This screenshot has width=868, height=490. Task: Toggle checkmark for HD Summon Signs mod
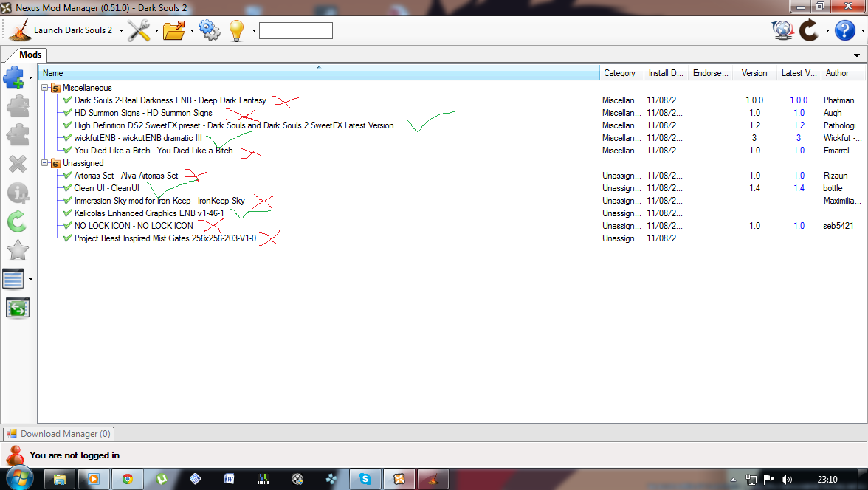coord(68,112)
